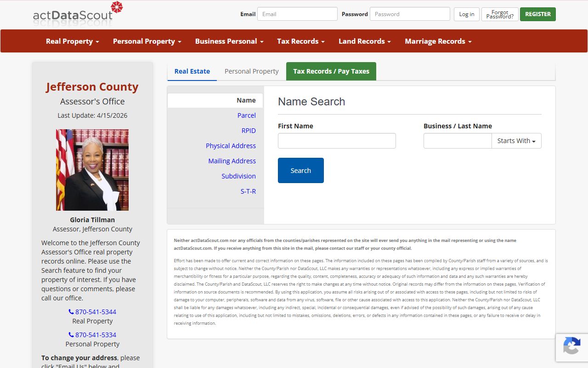Expand the Land Records menu
Image resolution: width=588 pixels, height=368 pixels.
click(x=365, y=41)
